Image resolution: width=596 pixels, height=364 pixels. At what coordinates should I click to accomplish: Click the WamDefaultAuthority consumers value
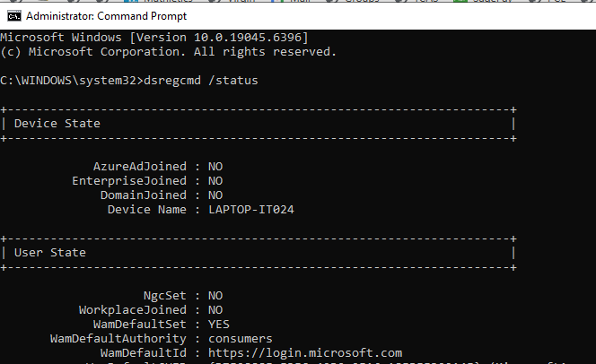[x=241, y=339]
